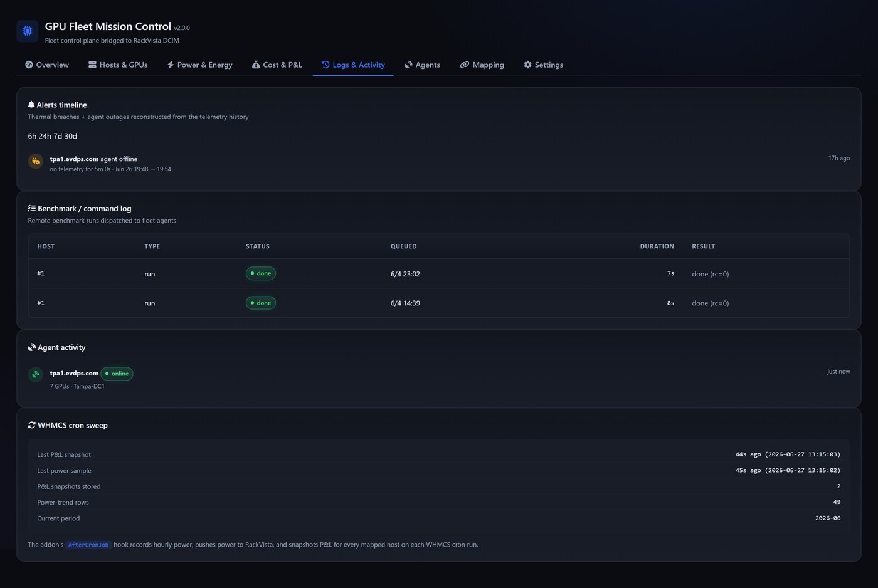878x588 pixels.
Task: Click the tpa1.evdps.com agent offline alert text
Action: coord(93,159)
